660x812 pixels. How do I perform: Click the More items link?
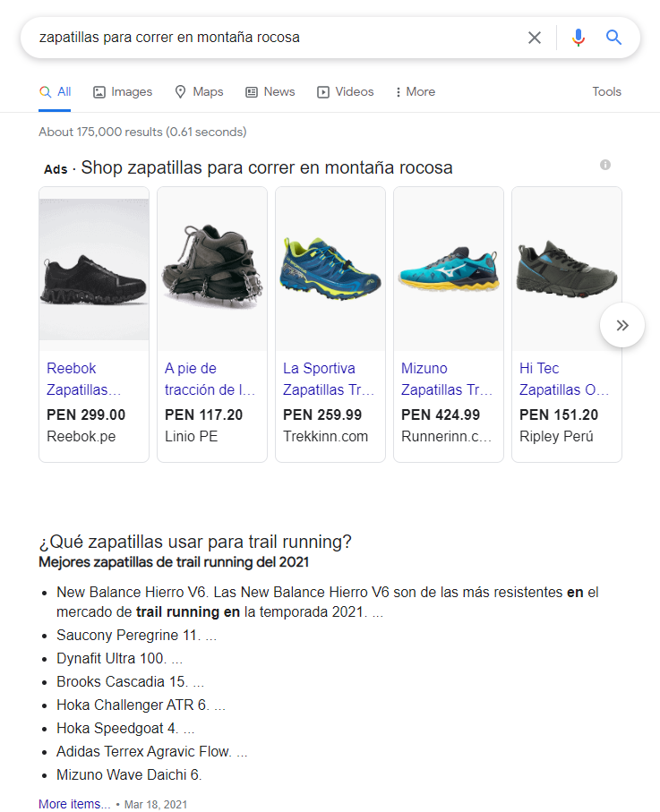(74, 804)
